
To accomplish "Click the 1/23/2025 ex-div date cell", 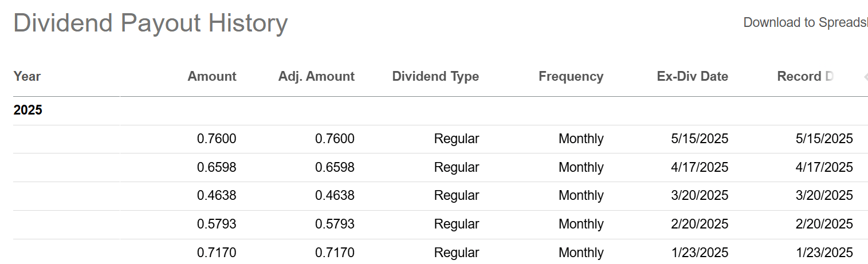I will [x=700, y=252].
